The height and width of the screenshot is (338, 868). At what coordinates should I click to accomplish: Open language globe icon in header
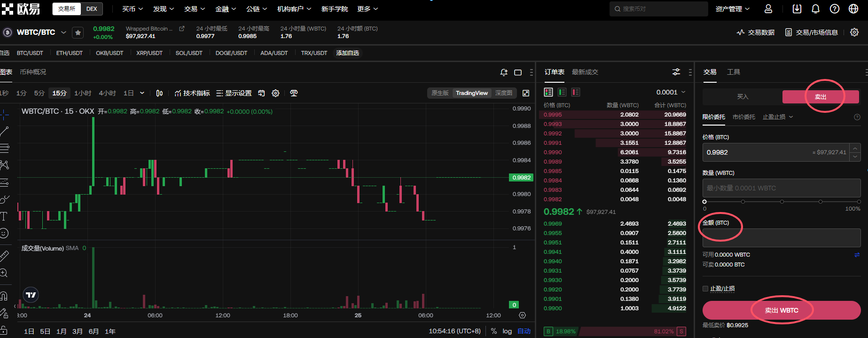tap(853, 9)
